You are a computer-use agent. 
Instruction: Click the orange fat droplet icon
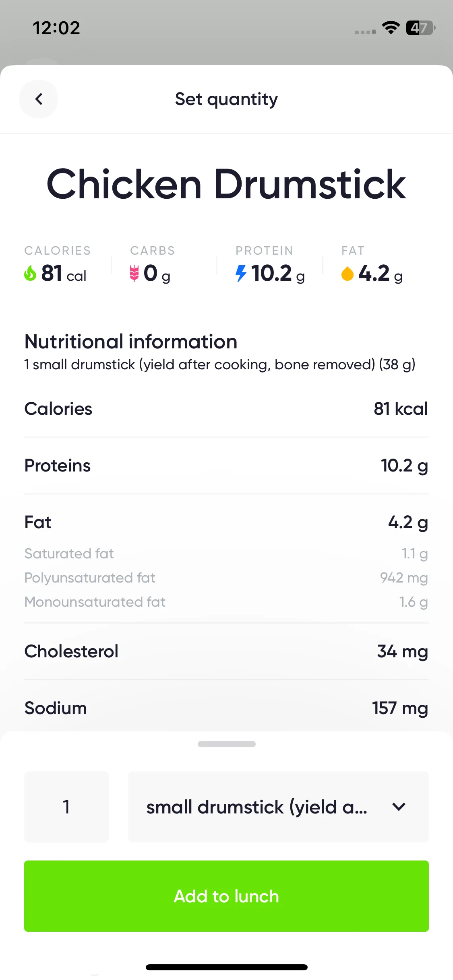coord(347,274)
